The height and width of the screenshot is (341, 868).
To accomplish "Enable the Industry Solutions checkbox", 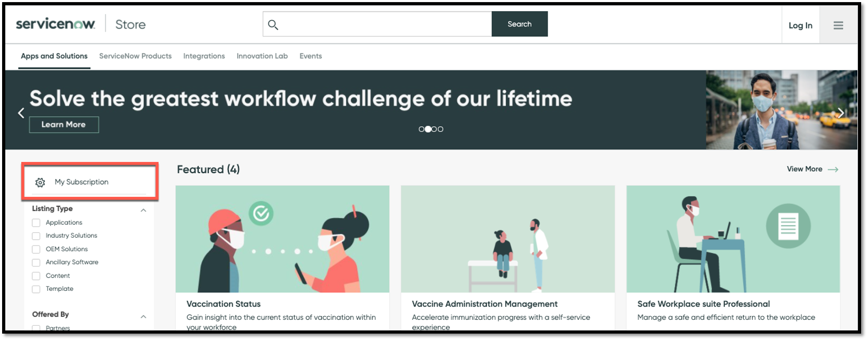I will tap(36, 236).
